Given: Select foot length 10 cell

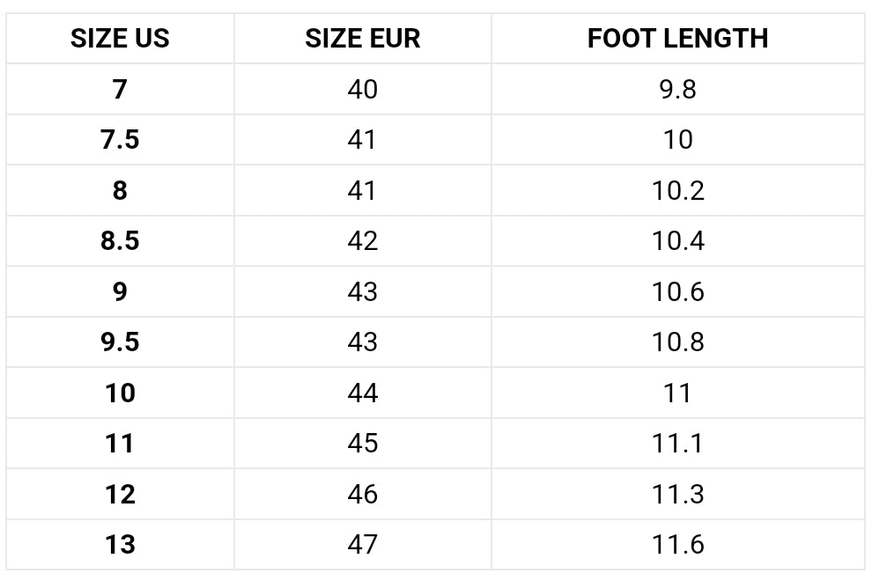Looking at the screenshot, I should (x=677, y=140).
